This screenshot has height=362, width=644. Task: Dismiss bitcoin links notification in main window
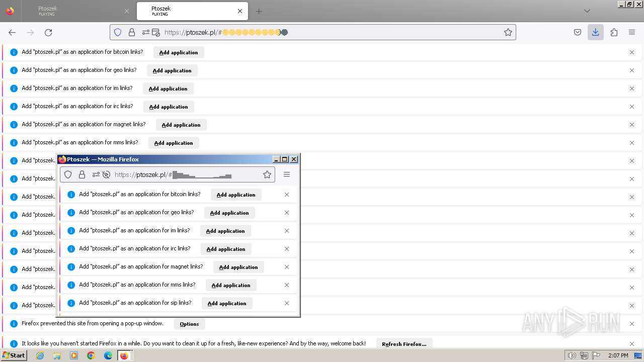tap(632, 52)
